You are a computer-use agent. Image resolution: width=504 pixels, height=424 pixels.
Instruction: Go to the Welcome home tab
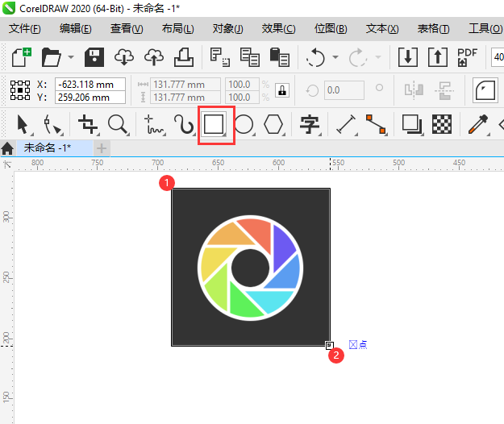pyautogui.click(x=7, y=148)
